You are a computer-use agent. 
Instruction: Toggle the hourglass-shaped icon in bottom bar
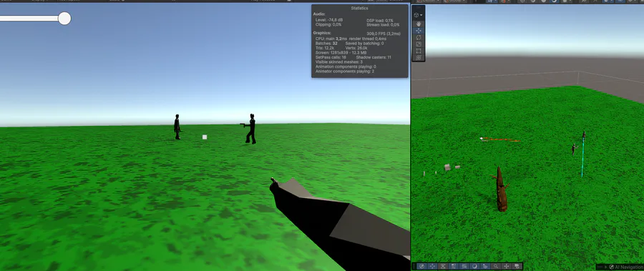(x=443, y=266)
